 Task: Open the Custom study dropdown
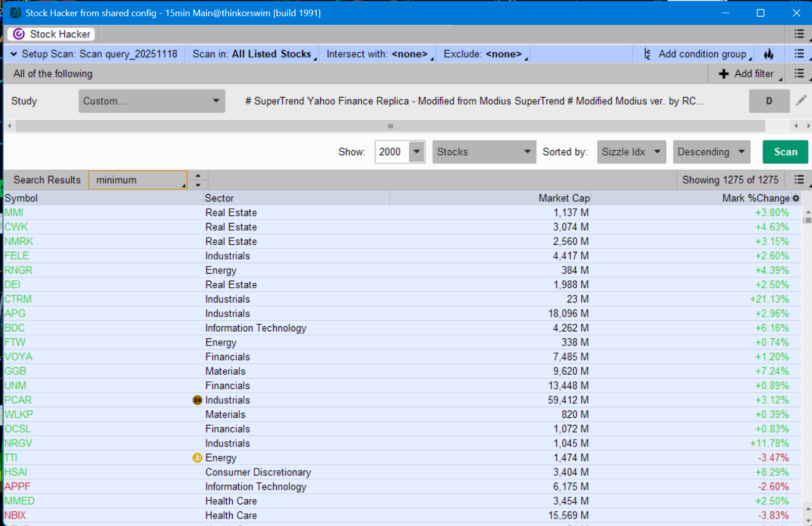pyautogui.click(x=152, y=101)
